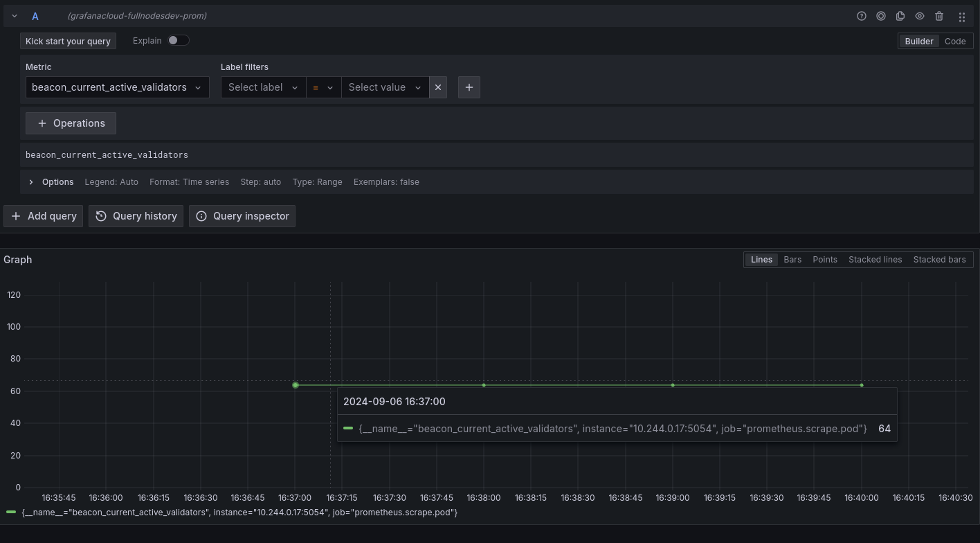Collapse query A row chevron
This screenshot has height=543, width=980.
point(15,16)
